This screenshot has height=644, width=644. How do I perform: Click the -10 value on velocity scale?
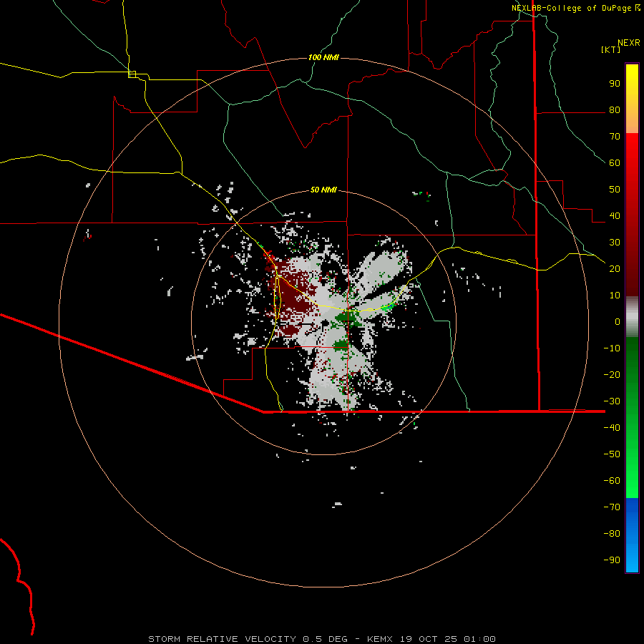coord(612,348)
